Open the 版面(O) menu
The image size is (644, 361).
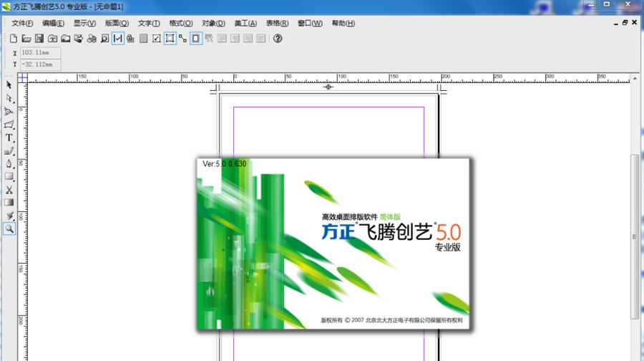[x=117, y=24]
